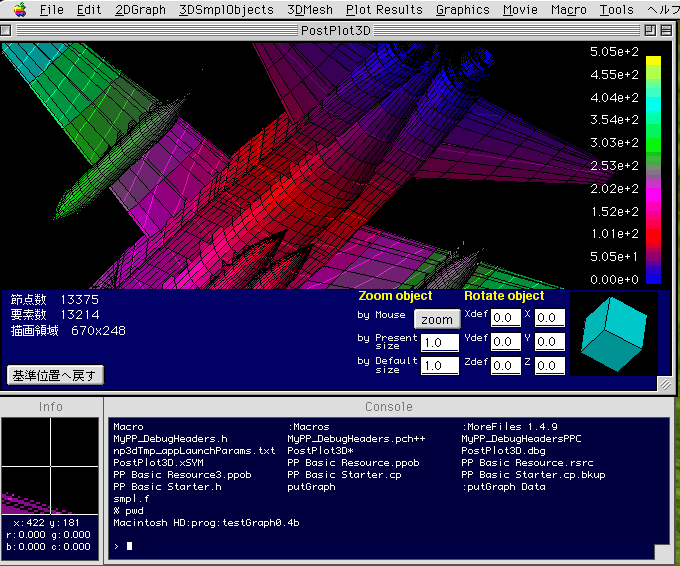The width and height of the screenshot is (680, 566).
Task: Click the Zoom object heading
Action: (x=395, y=296)
